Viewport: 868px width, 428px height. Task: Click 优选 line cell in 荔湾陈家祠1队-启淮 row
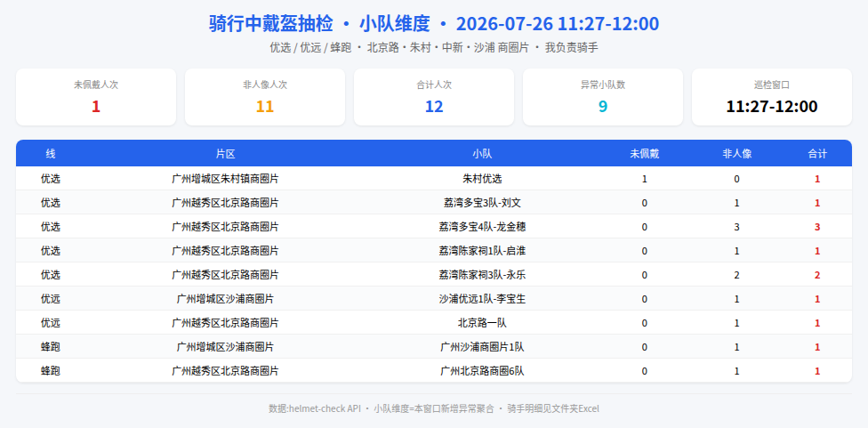coord(51,251)
